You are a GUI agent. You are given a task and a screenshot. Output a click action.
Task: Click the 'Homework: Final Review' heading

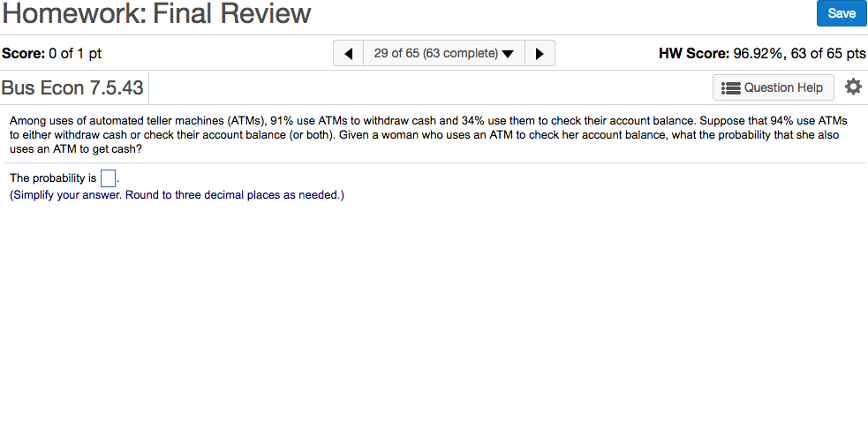pos(156,14)
